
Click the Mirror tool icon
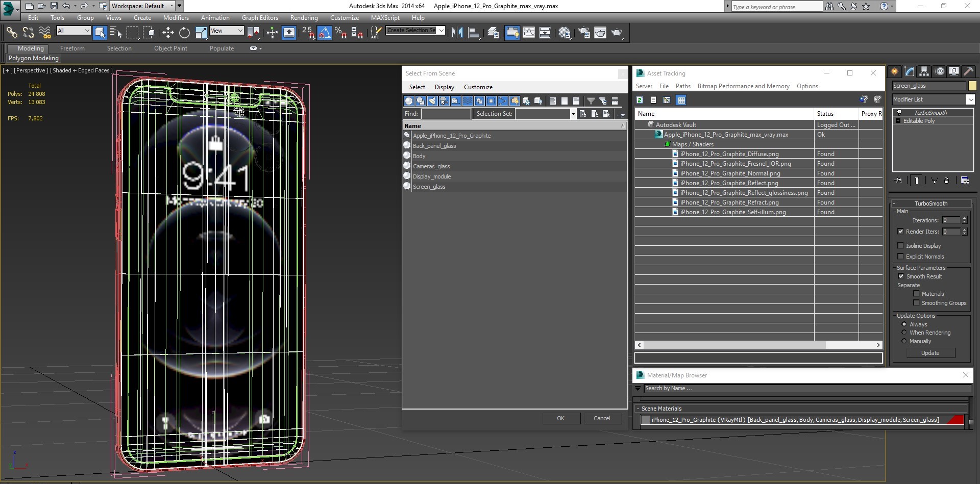coord(457,33)
